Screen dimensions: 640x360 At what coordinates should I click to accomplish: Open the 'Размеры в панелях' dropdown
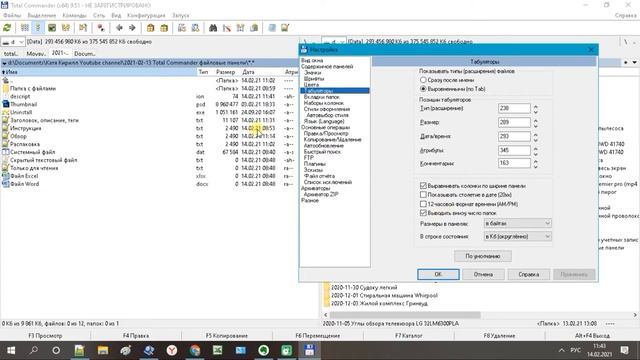[518, 223]
